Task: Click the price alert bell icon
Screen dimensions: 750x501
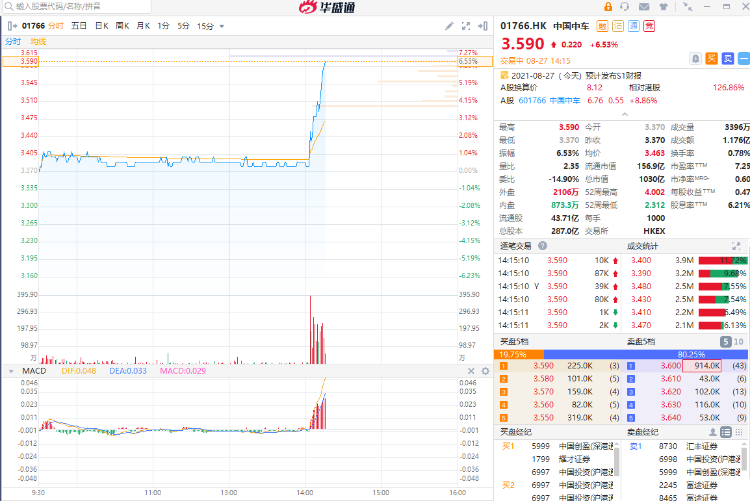Action: [695, 59]
